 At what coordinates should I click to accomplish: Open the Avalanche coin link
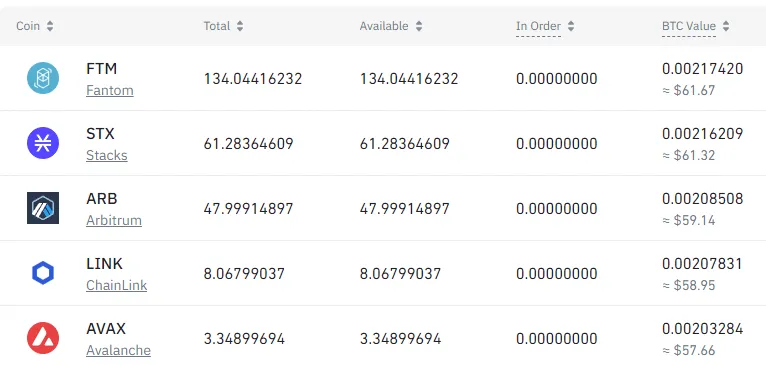118,350
